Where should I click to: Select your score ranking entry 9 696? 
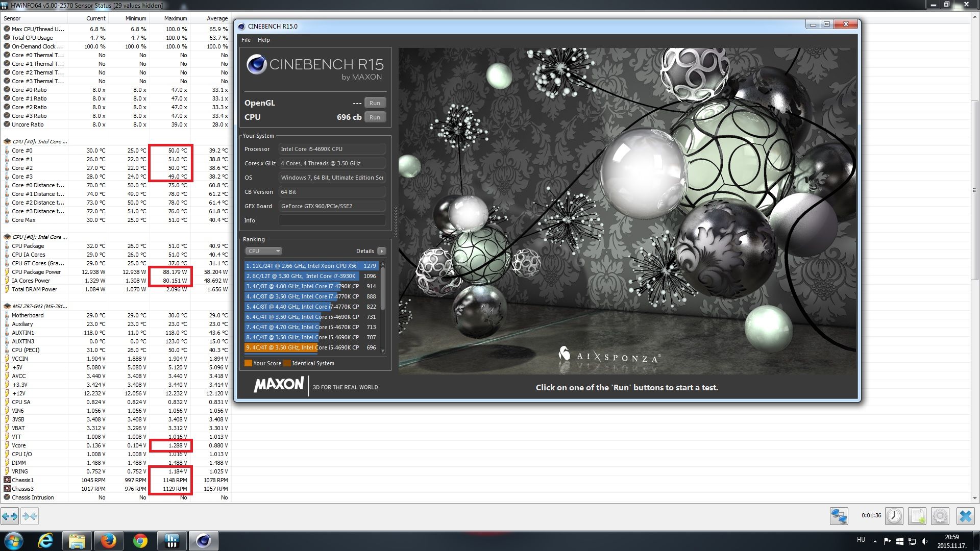click(x=311, y=347)
